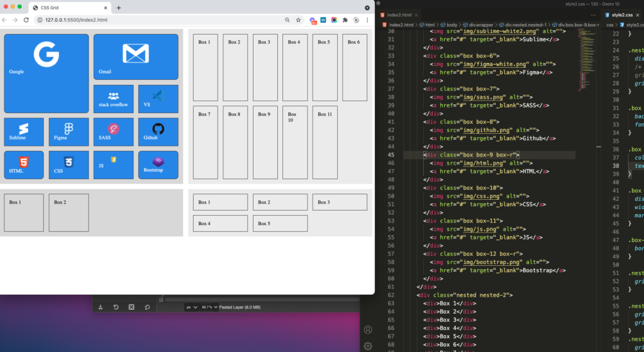
Task: Close the CSS Grid browser tab
Action: [106, 8]
